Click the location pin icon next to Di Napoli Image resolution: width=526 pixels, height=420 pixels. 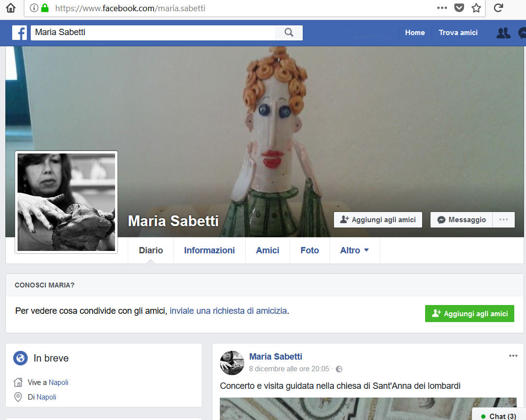click(x=18, y=397)
